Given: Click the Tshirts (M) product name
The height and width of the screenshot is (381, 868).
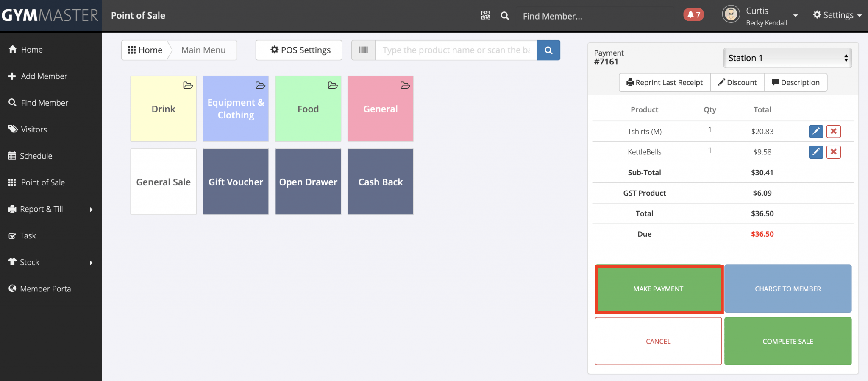Looking at the screenshot, I should coord(645,132).
